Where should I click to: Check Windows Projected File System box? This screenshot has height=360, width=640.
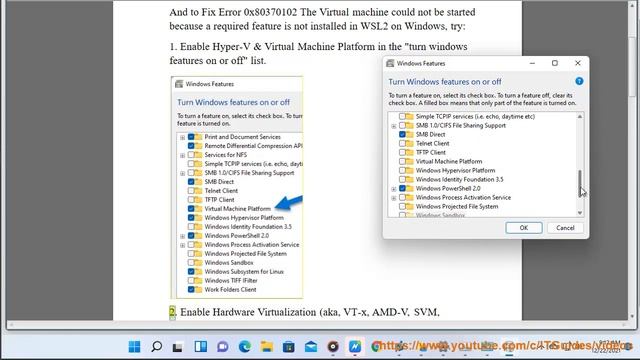click(402, 206)
